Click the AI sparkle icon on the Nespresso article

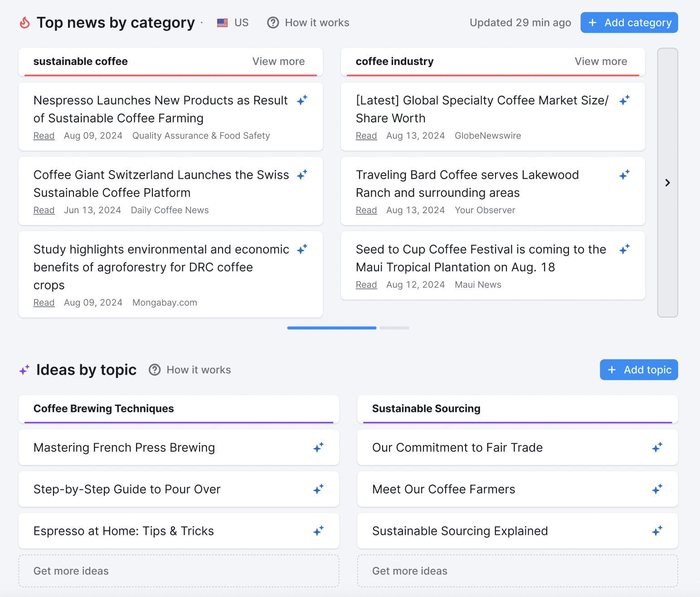302,100
